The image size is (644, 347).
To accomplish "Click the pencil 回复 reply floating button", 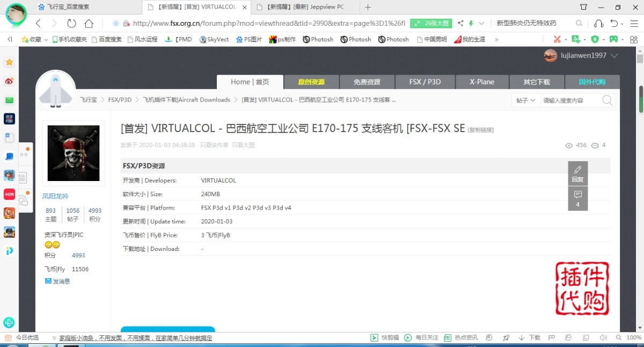I will tap(578, 173).
